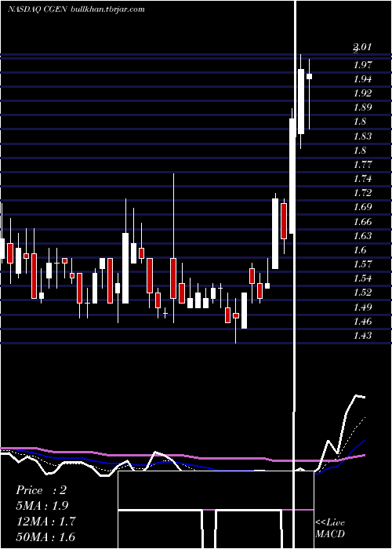
Task: Click the Price : 2 readout
Action: tap(41, 490)
